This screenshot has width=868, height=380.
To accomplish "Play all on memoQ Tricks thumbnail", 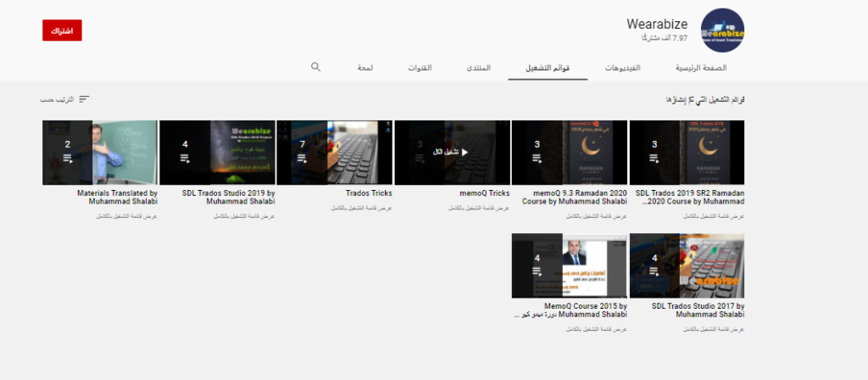I will click(451, 153).
